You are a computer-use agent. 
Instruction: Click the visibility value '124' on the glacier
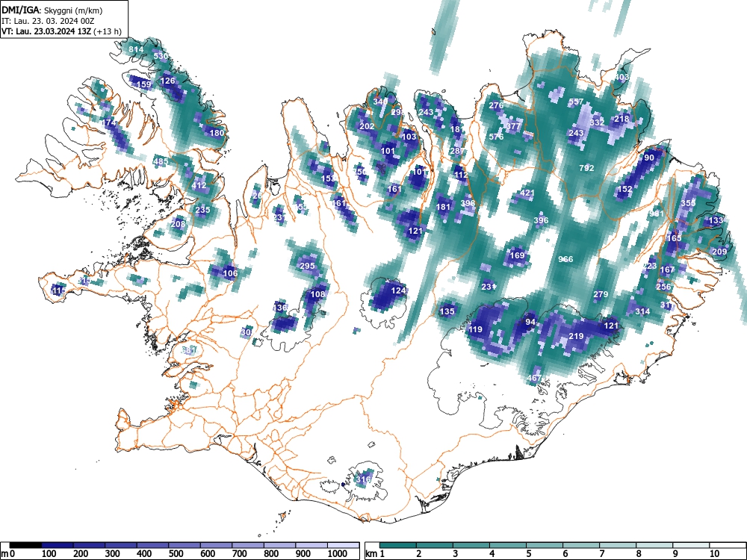[x=398, y=290]
